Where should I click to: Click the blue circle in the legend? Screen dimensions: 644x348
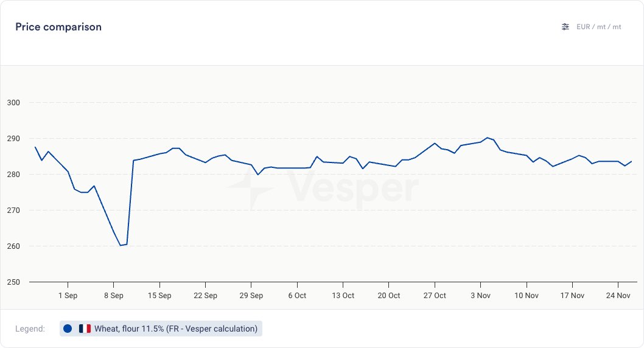[x=68, y=329]
